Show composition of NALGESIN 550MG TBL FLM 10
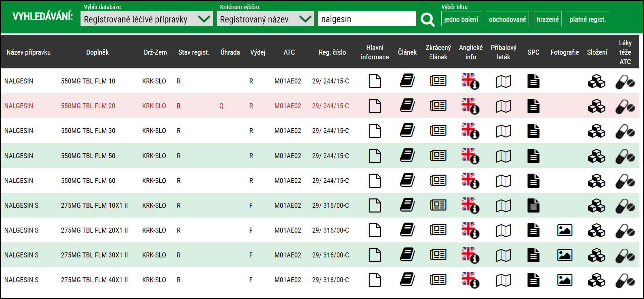 [597, 81]
